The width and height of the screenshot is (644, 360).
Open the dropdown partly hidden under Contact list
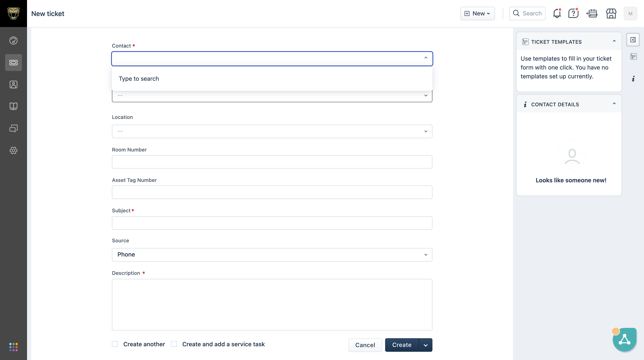(x=272, y=96)
